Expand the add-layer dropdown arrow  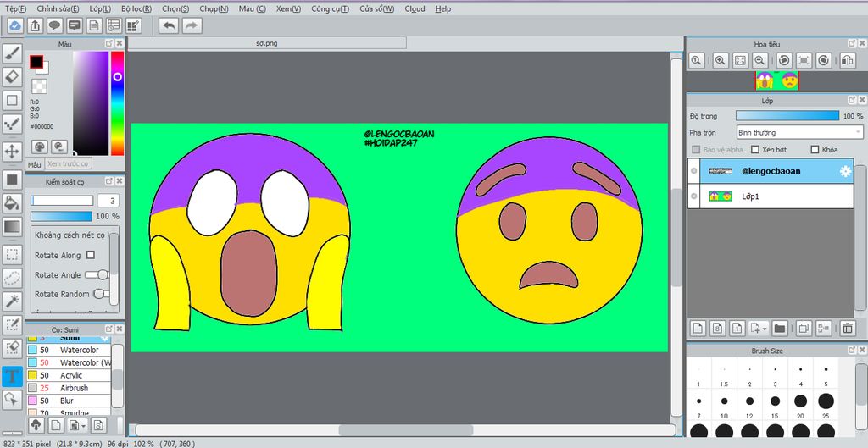click(x=765, y=329)
